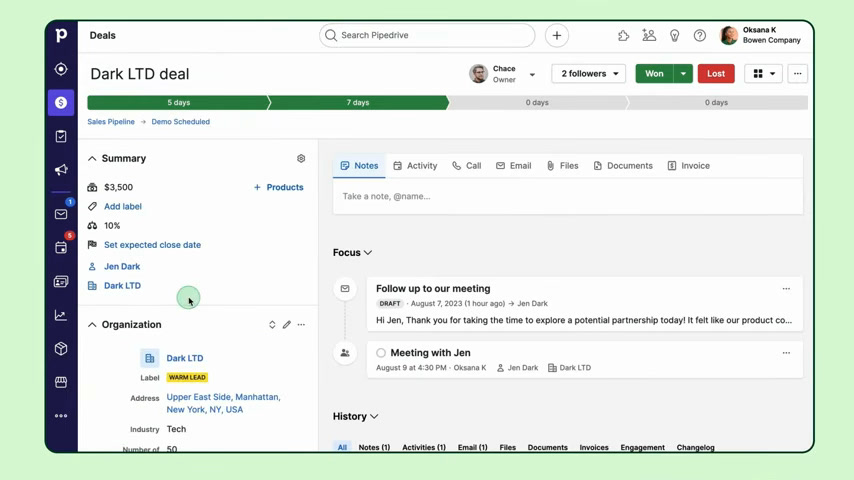Open the Won button dropdown arrow
Screen dimensions: 854x480
(683, 74)
